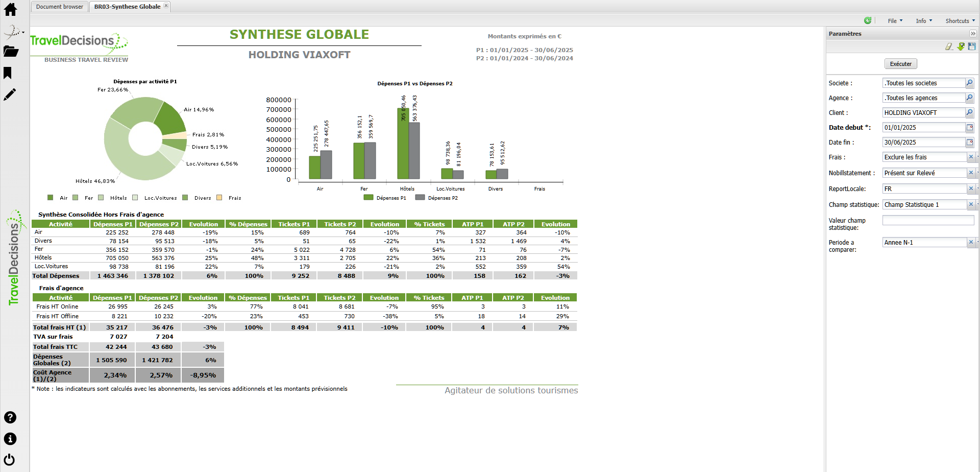Focus the Date debut input field

924,127
